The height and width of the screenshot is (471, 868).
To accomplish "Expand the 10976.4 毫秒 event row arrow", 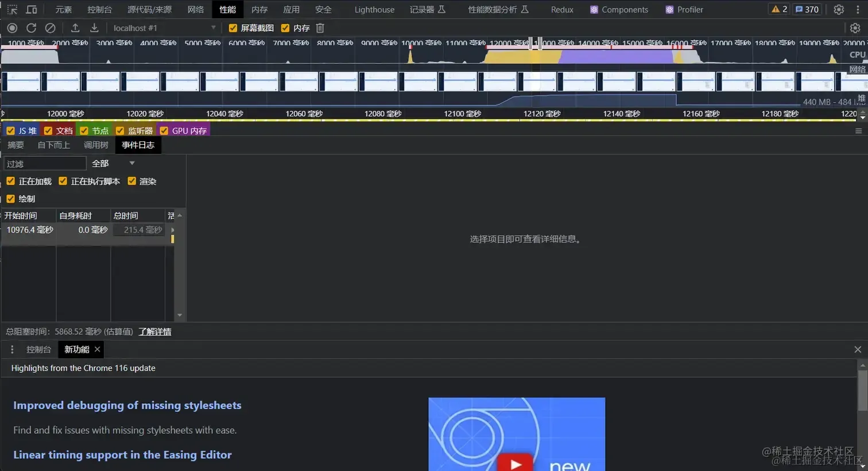I will pyautogui.click(x=173, y=230).
